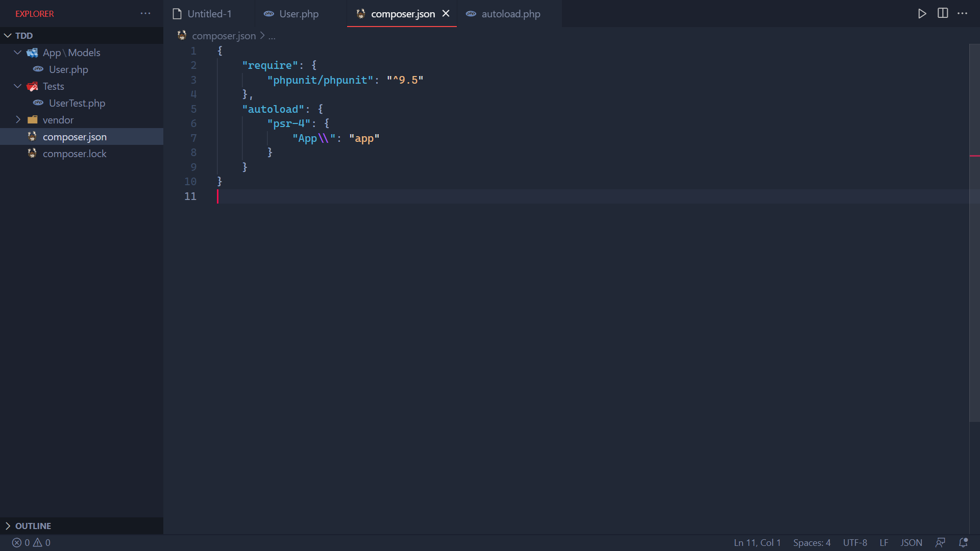
Task: Click composer.json in the breadcrumb
Action: click(x=224, y=36)
